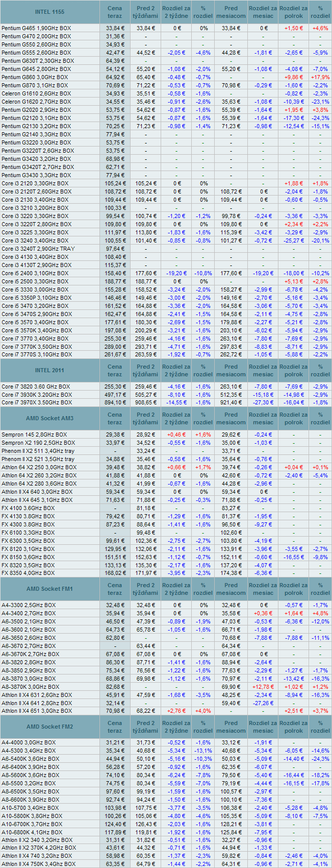Screen dimensions: 332x868
Task: Click Core i3 2120 3,30GHz BOX name
Action: tap(35, 183)
